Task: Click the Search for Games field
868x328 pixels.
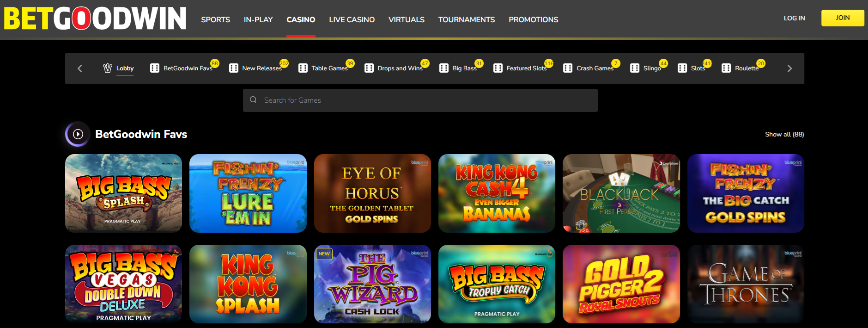Action: coord(420,100)
